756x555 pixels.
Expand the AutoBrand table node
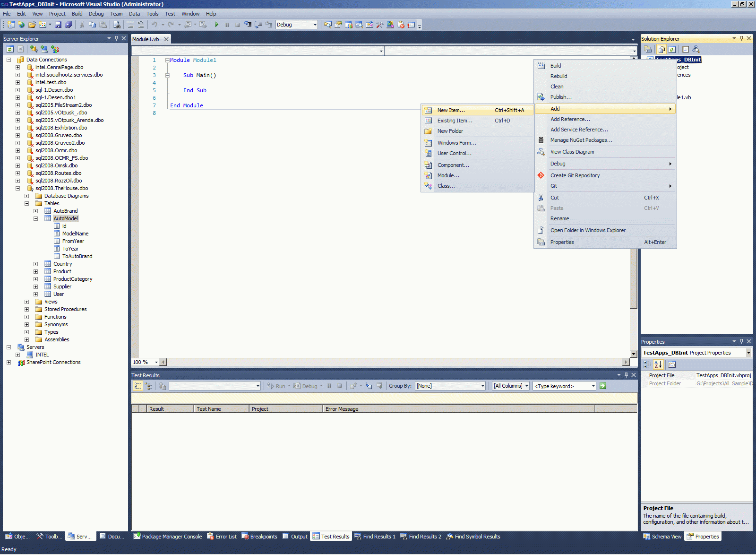(x=35, y=211)
